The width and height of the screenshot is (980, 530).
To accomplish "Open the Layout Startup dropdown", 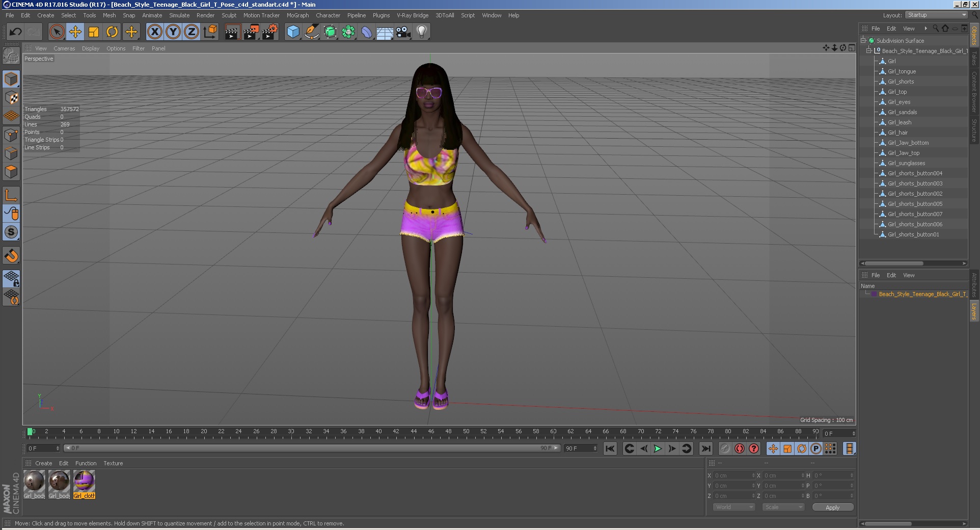I will click(936, 15).
